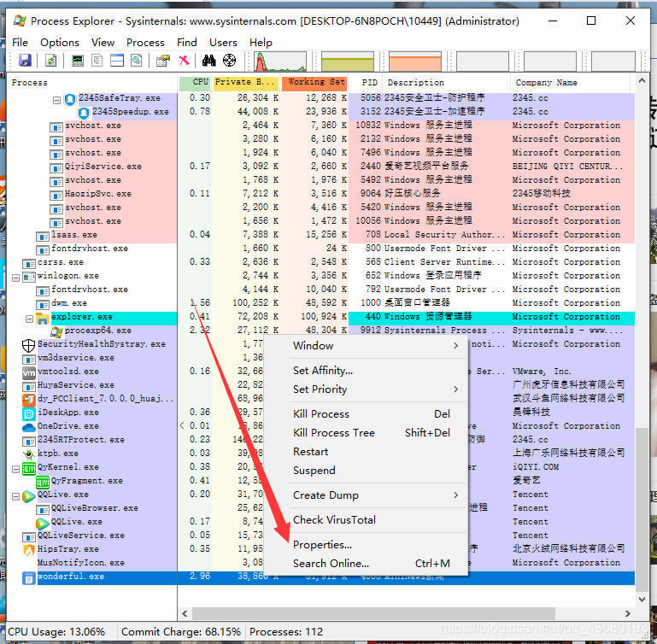Click the vmtoolsd.exe vm icon
This screenshot has height=644, width=657.
pos(28,372)
